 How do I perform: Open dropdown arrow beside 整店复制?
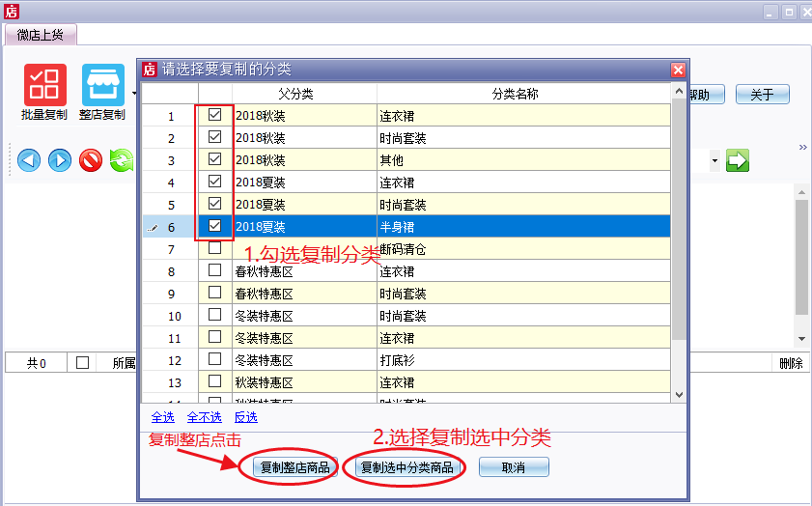(x=132, y=94)
